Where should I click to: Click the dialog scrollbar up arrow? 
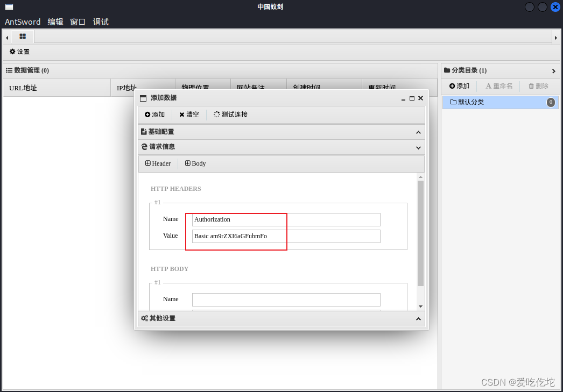click(421, 177)
